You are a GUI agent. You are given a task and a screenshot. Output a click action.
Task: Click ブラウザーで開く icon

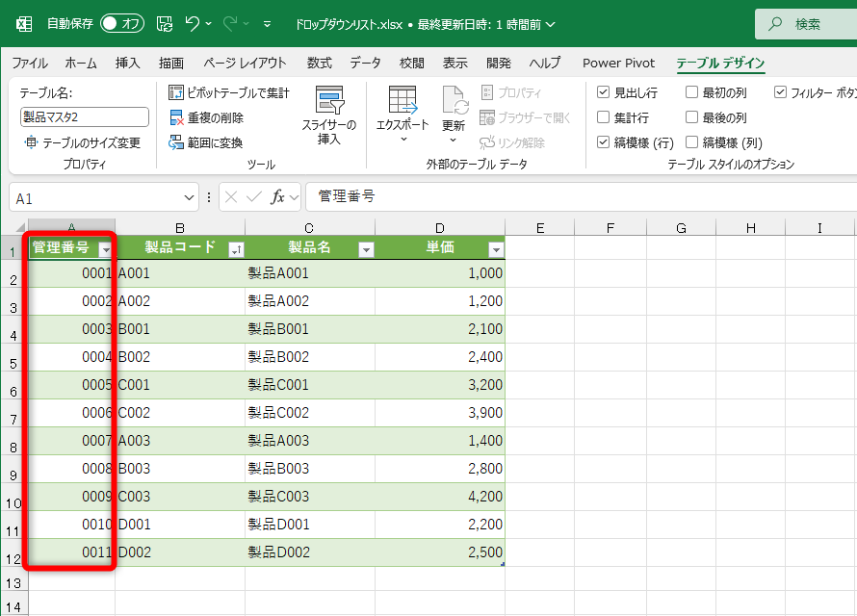487,117
